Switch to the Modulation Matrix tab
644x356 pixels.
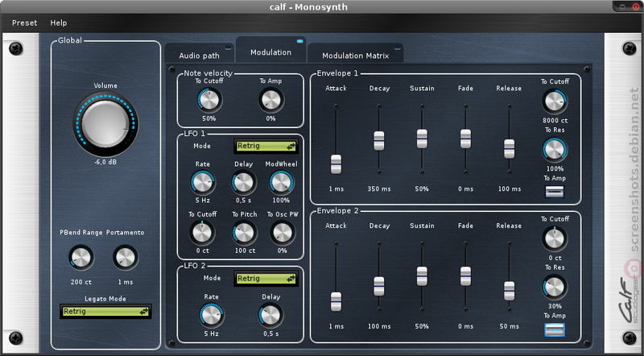click(355, 54)
